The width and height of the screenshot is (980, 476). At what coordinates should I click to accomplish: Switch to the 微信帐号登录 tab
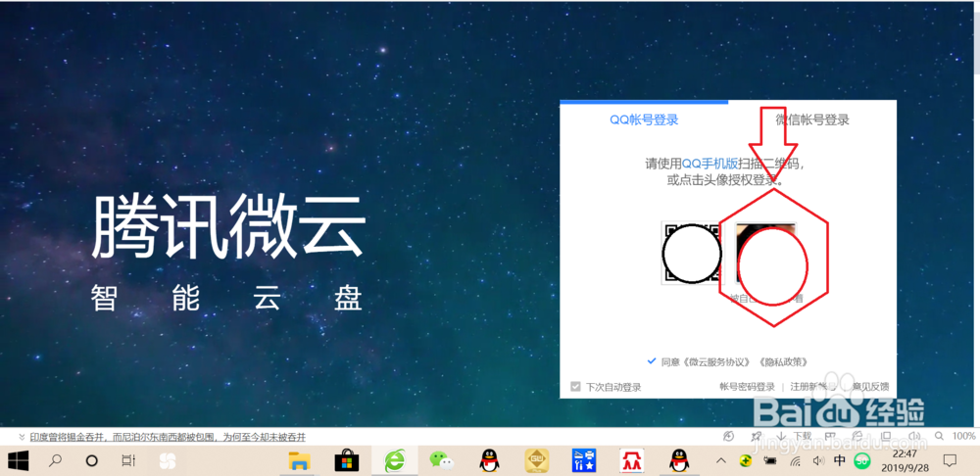(811, 119)
